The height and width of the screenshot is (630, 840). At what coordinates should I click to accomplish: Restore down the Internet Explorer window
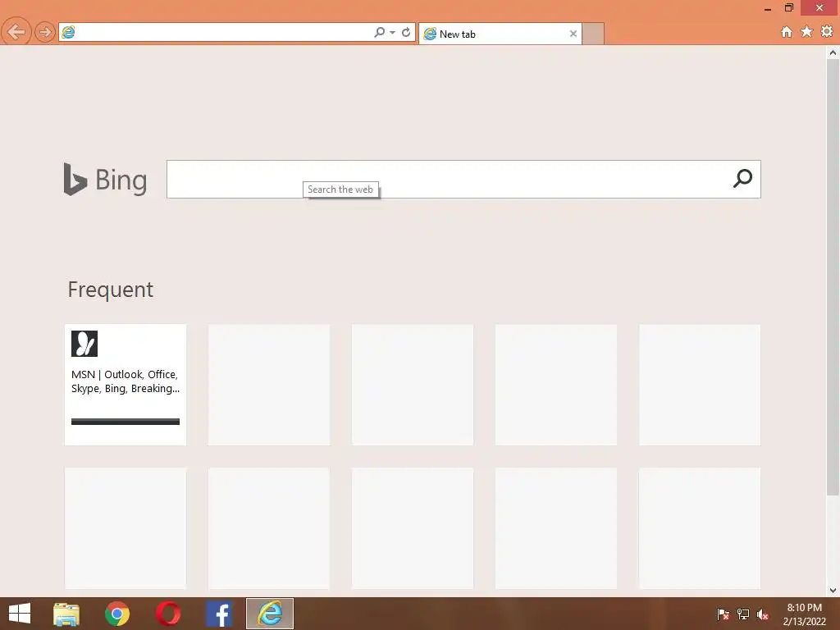point(788,7)
